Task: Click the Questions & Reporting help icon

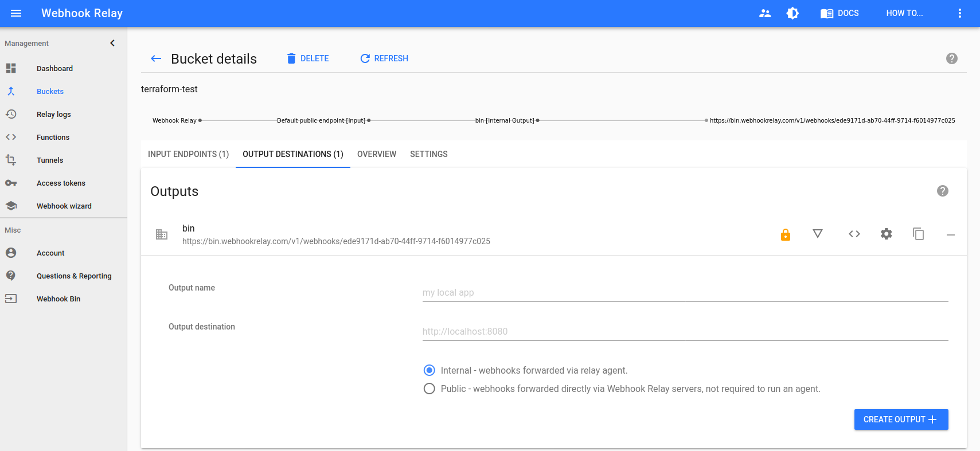Action: pos(11,276)
